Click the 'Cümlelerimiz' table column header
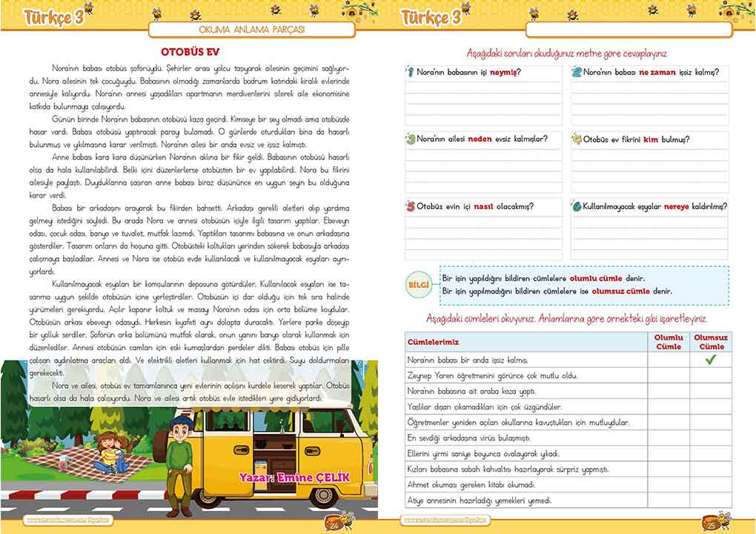Image resolution: width=756 pixels, height=534 pixels. [x=434, y=342]
